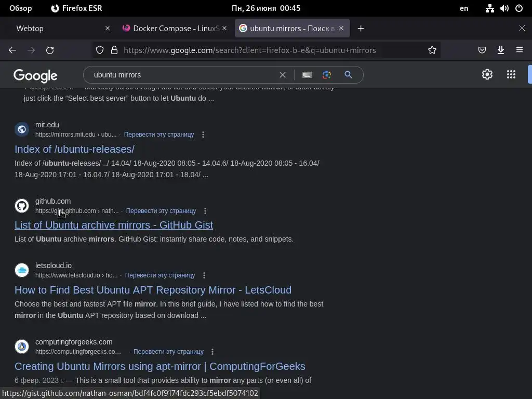Show site security lock info

(114, 50)
